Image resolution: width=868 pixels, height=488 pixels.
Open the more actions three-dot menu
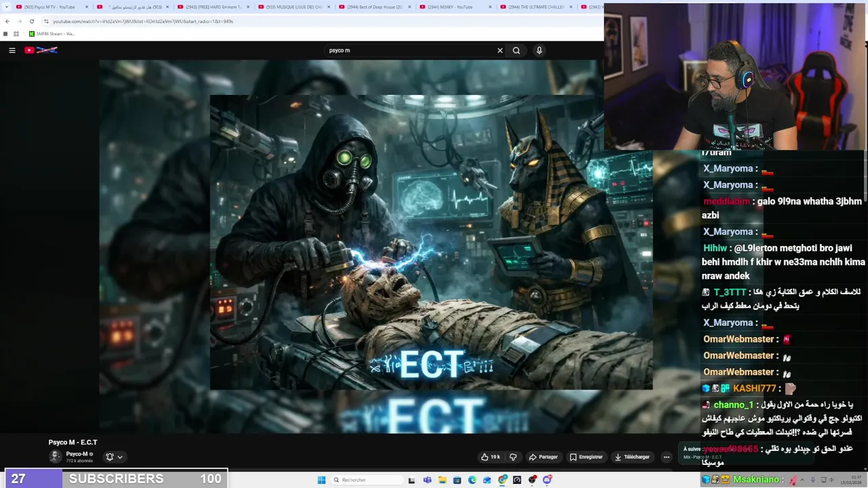click(666, 457)
